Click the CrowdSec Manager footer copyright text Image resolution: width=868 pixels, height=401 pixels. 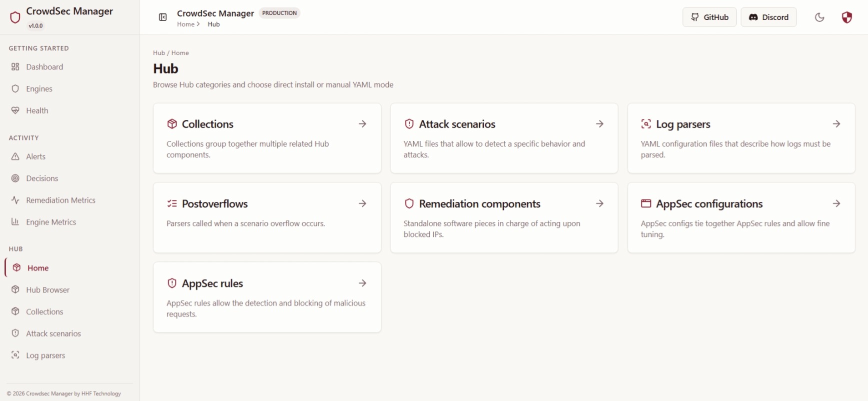[x=64, y=393]
